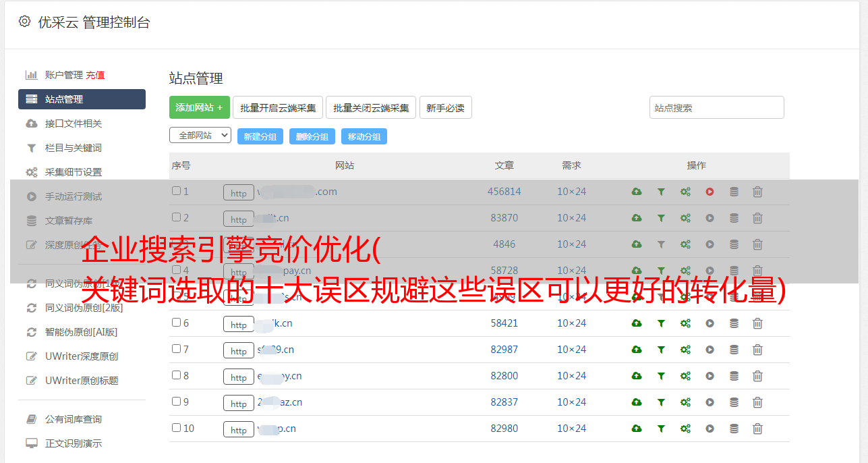Image resolution: width=868 pixels, height=463 pixels.
Task: Go to 栏目与关键词 sidebar item
Action: click(x=74, y=148)
